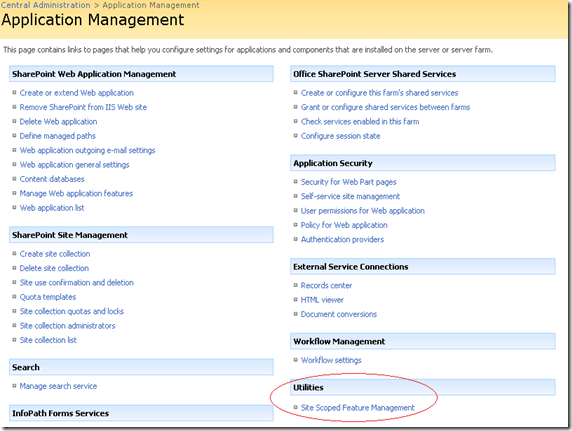Image resolution: width=572 pixels, height=431 pixels.
Task: Open Site collection list link
Action: pos(48,340)
